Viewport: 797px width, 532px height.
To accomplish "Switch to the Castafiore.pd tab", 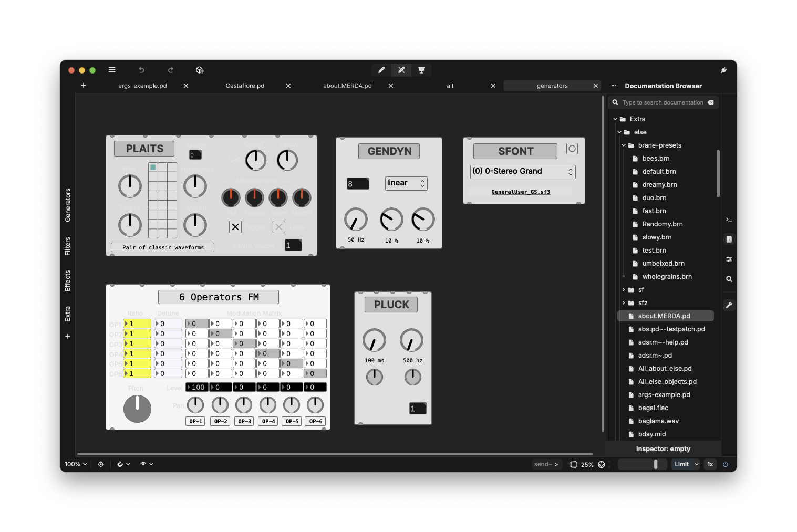I will coord(245,86).
